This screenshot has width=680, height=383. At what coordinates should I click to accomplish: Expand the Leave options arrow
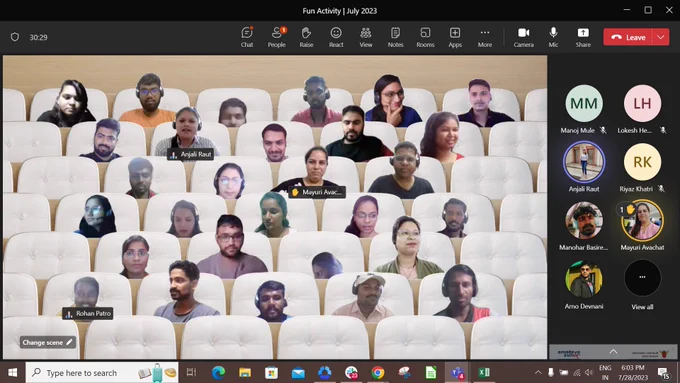click(x=661, y=37)
